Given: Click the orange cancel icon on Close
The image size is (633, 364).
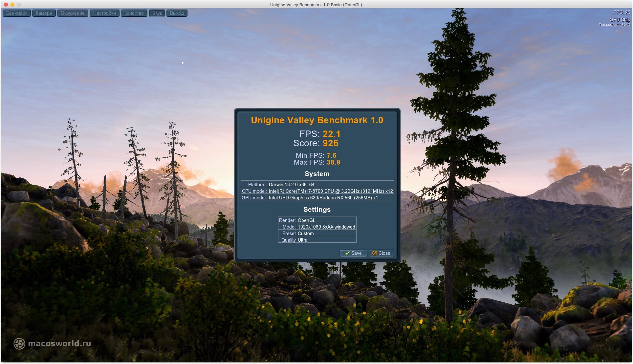Looking at the screenshot, I should pyautogui.click(x=374, y=253).
